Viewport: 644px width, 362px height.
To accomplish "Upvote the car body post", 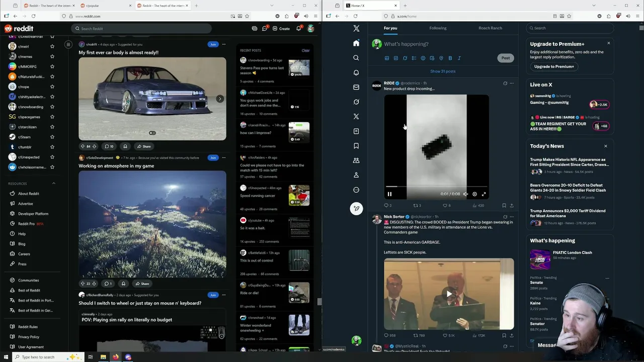I will pyautogui.click(x=83, y=146).
